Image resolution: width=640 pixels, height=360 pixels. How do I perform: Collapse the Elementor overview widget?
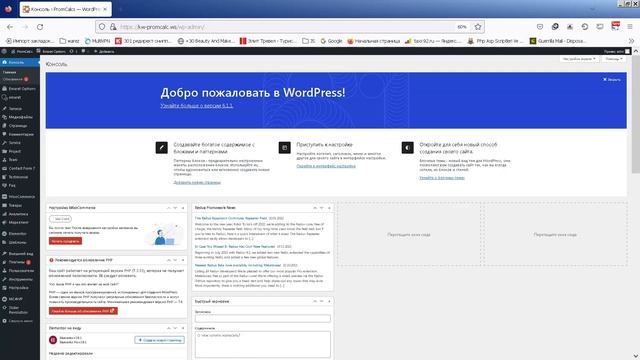[183, 328]
